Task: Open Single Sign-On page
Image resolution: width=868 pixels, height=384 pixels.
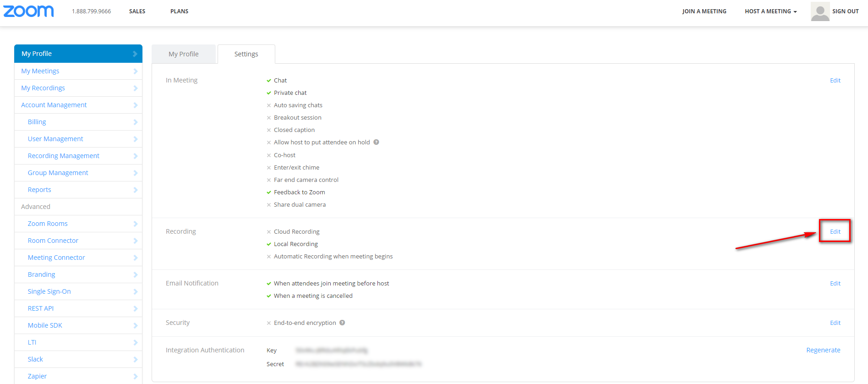Action: coord(78,291)
